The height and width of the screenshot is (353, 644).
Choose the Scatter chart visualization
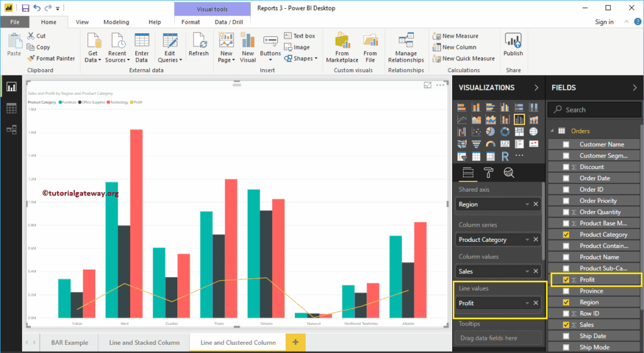point(476,132)
